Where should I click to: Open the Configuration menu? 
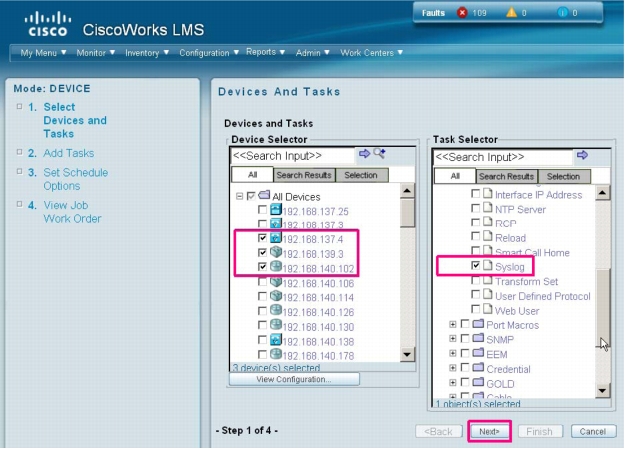(x=209, y=53)
